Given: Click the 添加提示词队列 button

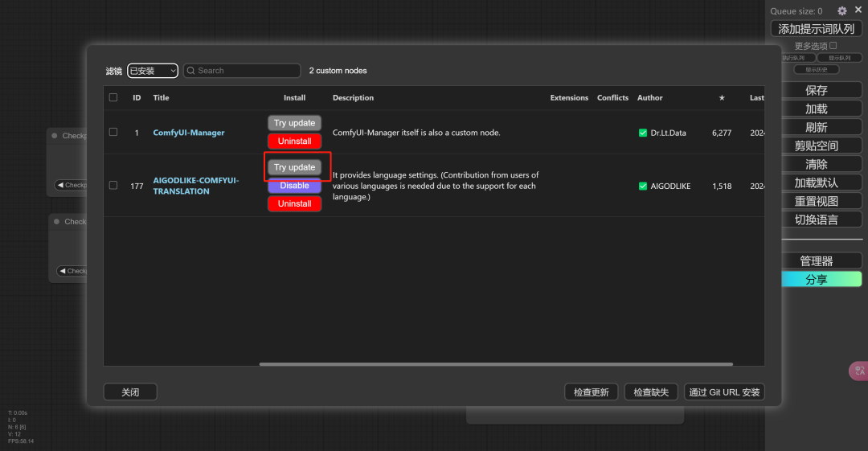Looking at the screenshot, I should (x=816, y=29).
